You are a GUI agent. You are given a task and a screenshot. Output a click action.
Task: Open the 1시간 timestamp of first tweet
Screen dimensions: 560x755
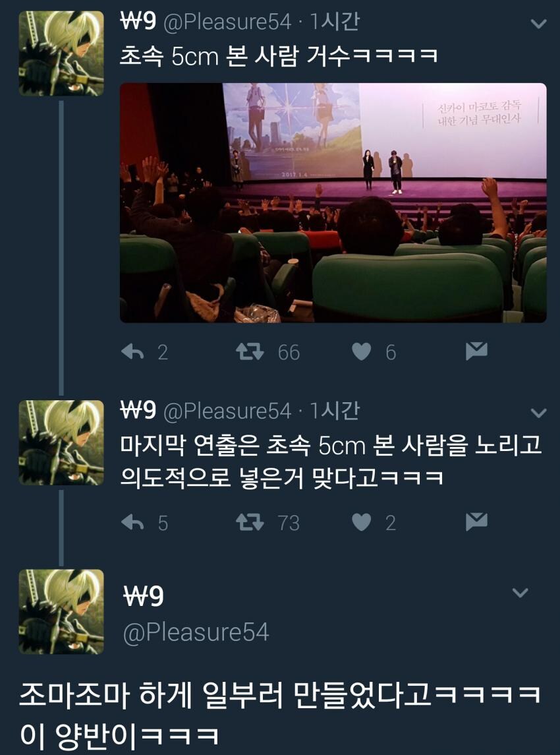[335, 22]
